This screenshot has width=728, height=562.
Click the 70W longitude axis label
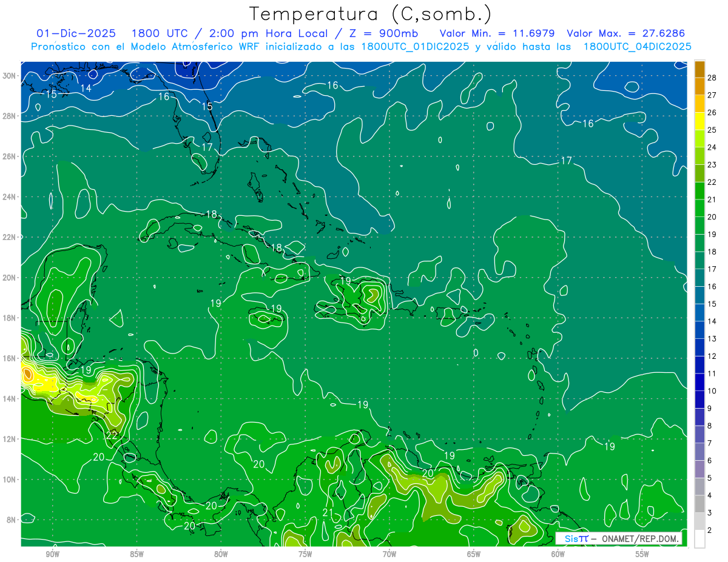(389, 554)
